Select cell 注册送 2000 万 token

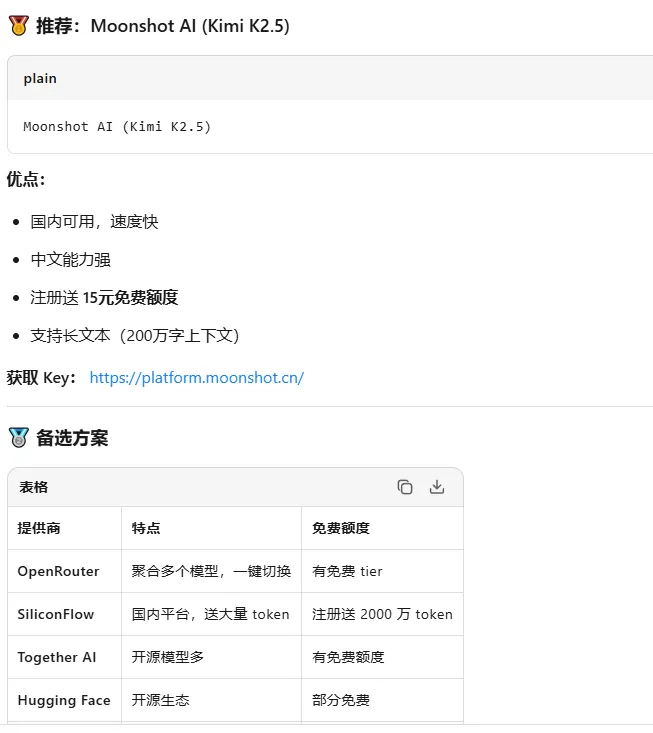tap(382, 614)
